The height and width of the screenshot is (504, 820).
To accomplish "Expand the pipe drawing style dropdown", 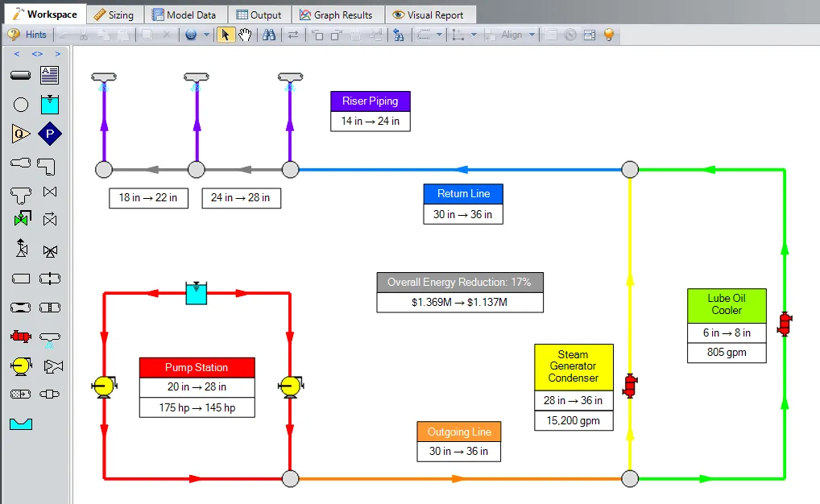I will coord(439,35).
